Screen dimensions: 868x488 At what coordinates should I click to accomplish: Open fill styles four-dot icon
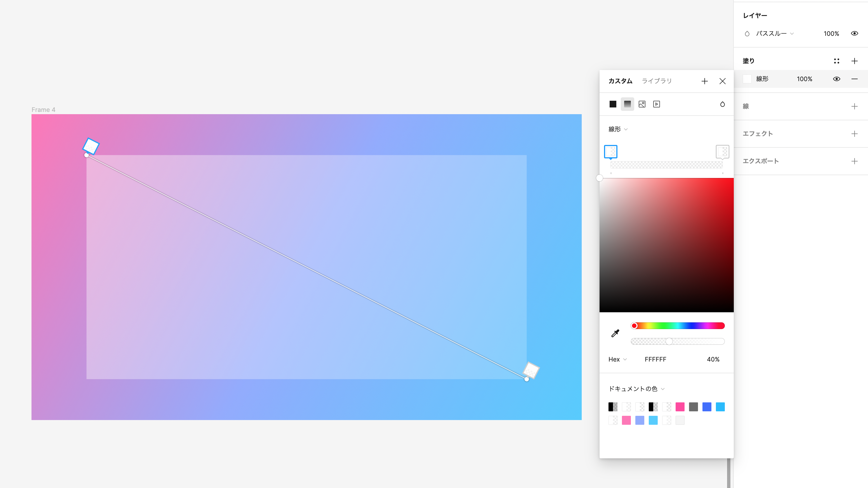tap(836, 61)
